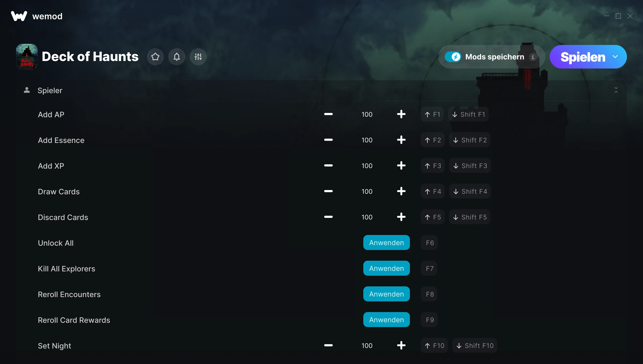Click the Add XP value field
The width and height of the screenshot is (643, 364).
pos(367,166)
